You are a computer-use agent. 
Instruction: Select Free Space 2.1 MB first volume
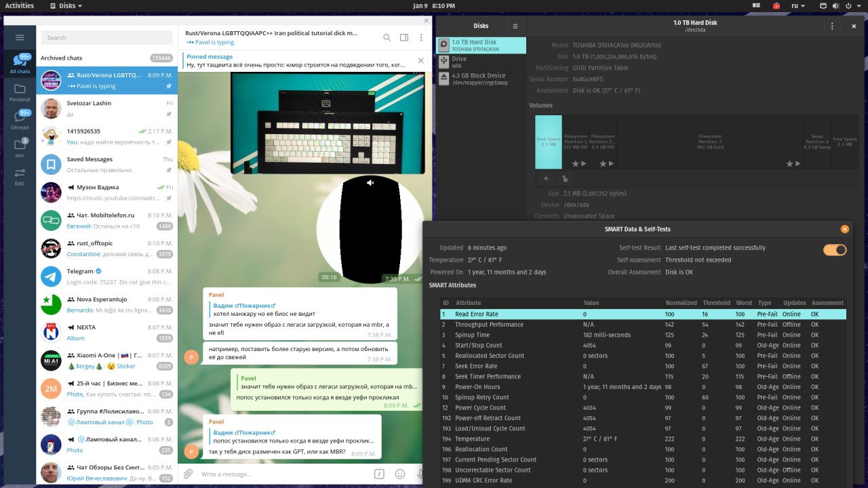point(549,142)
